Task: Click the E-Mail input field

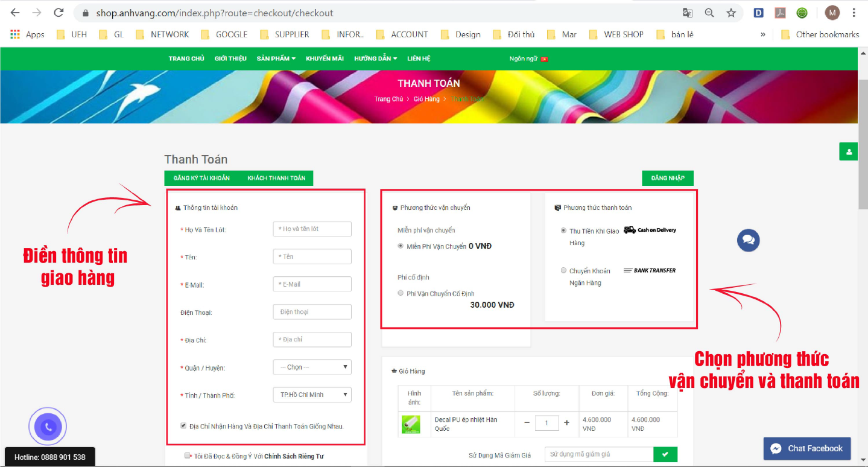Action: [312, 284]
